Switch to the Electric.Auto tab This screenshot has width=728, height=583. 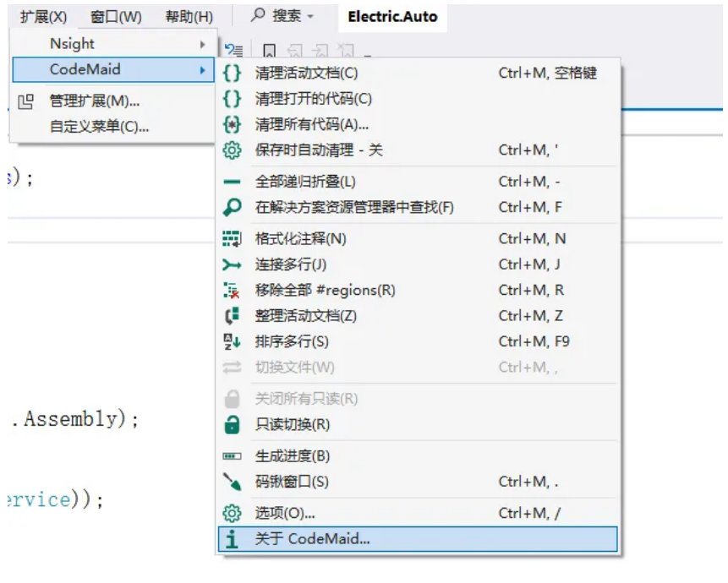click(x=391, y=15)
